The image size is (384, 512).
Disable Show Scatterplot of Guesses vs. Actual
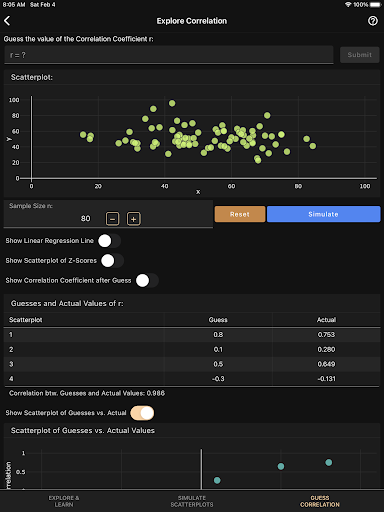coord(142,413)
